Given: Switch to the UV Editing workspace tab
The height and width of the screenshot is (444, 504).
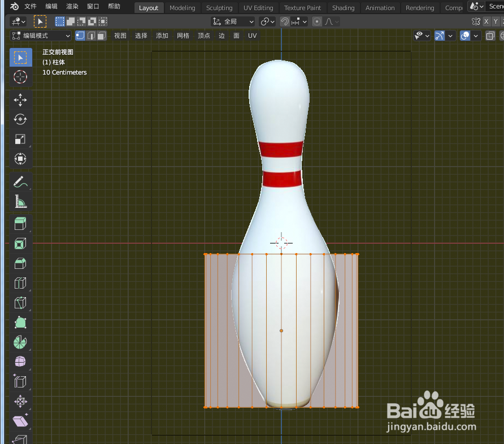Looking at the screenshot, I should [x=258, y=7].
